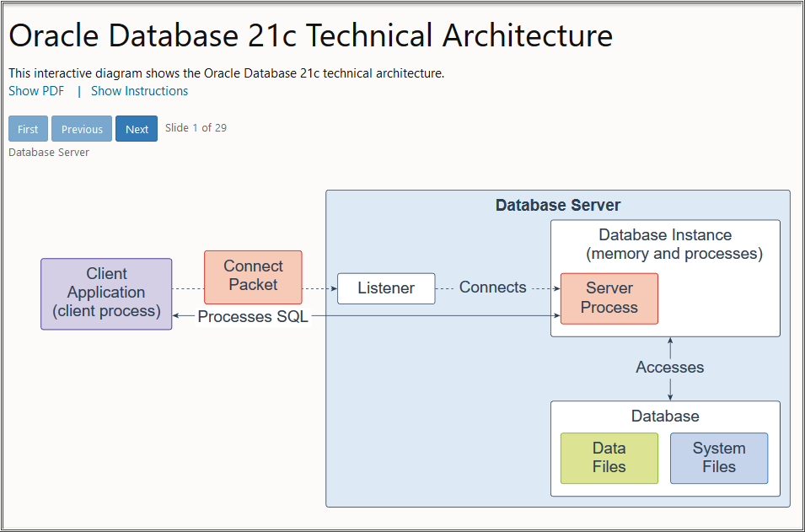Go to the First slide button
805x532 pixels.
(28, 129)
